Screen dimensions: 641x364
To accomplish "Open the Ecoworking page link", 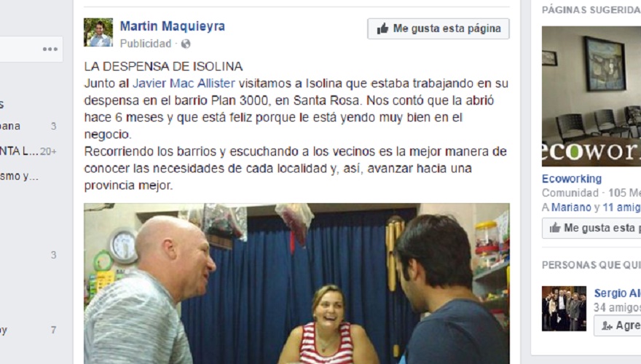I will pyautogui.click(x=572, y=179).
